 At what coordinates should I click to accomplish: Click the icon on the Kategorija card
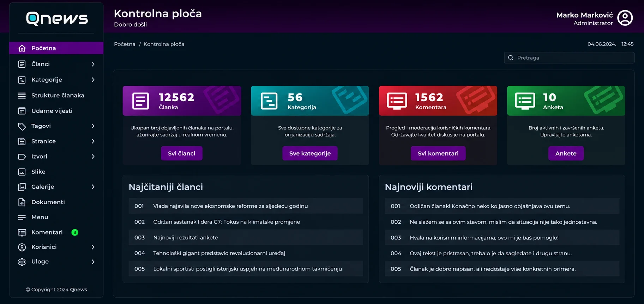point(269,101)
